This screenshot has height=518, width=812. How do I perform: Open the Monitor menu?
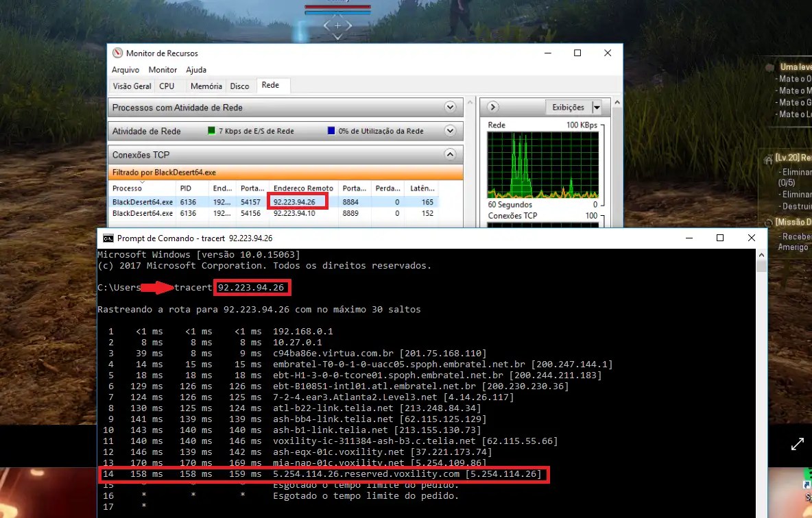click(163, 70)
